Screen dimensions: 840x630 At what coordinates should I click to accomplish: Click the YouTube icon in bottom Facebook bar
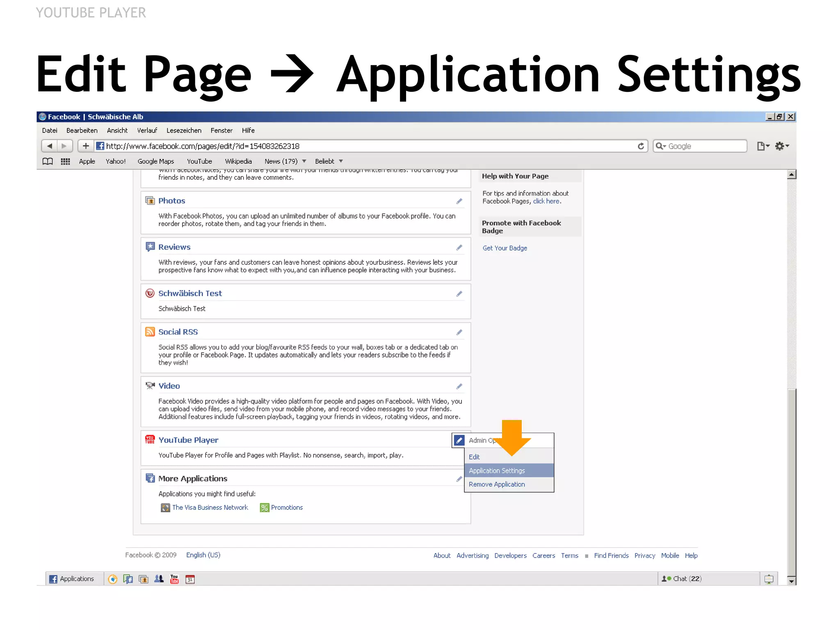click(x=174, y=579)
